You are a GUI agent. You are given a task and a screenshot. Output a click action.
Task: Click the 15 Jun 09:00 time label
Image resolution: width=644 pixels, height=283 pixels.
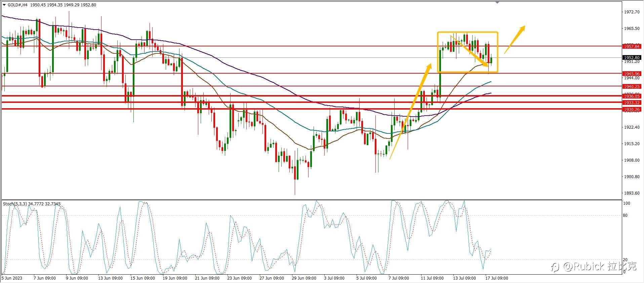click(x=143, y=278)
